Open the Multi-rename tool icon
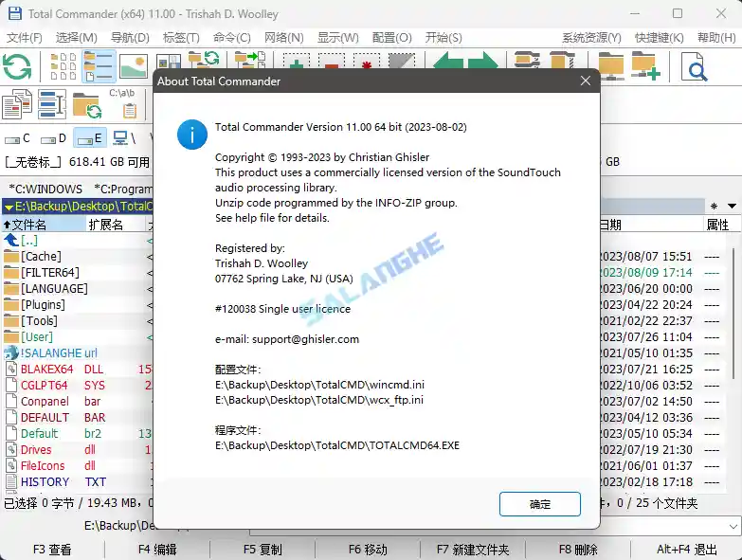The height and width of the screenshot is (560, 742). tap(51, 103)
